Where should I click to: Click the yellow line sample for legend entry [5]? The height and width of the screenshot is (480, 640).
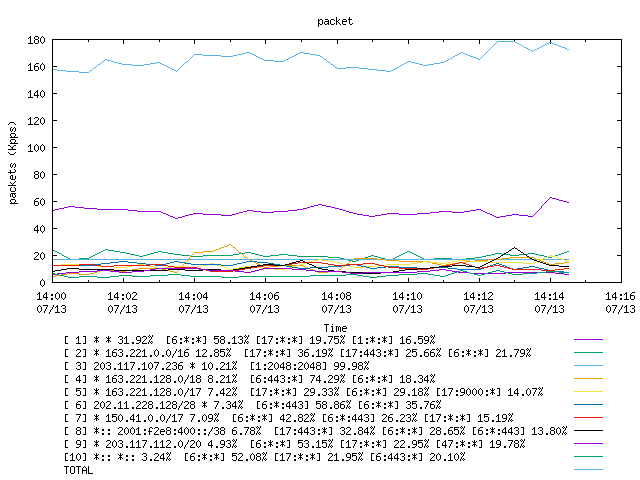[588, 392]
